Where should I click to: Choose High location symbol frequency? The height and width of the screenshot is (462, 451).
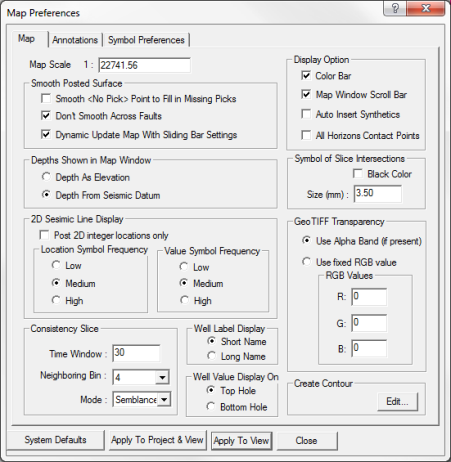(56, 300)
